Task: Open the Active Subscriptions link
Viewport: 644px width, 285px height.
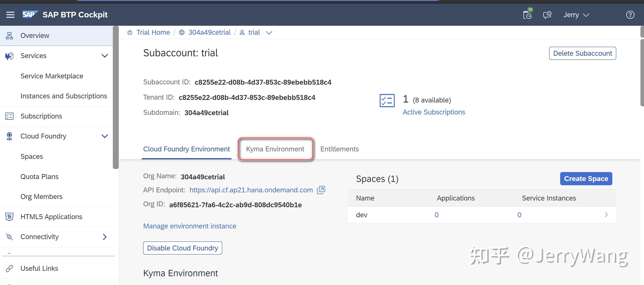Action: pos(434,112)
